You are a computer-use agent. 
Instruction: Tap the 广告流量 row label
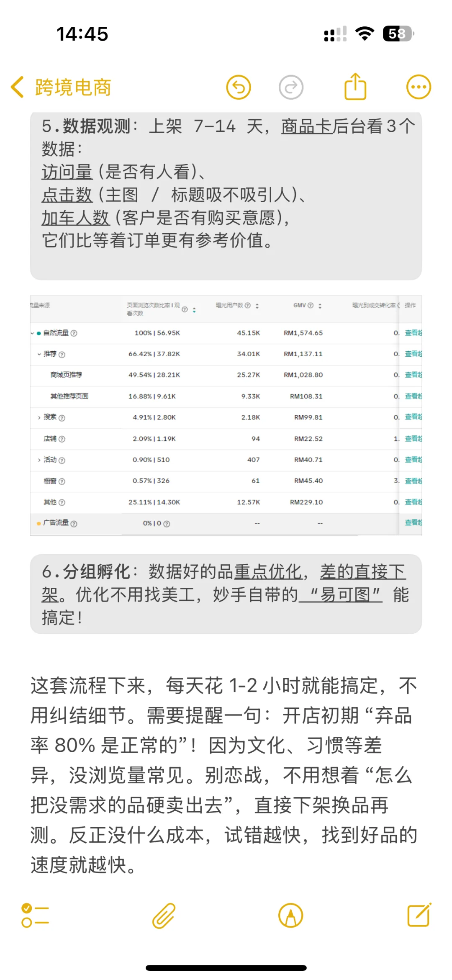point(56,523)
